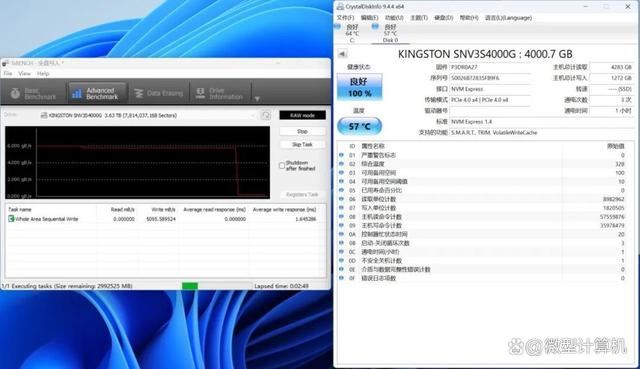Open the 功能 menu in CrystalDiskInfo
The image size is (640, 369).
click(x=394, y=18)
